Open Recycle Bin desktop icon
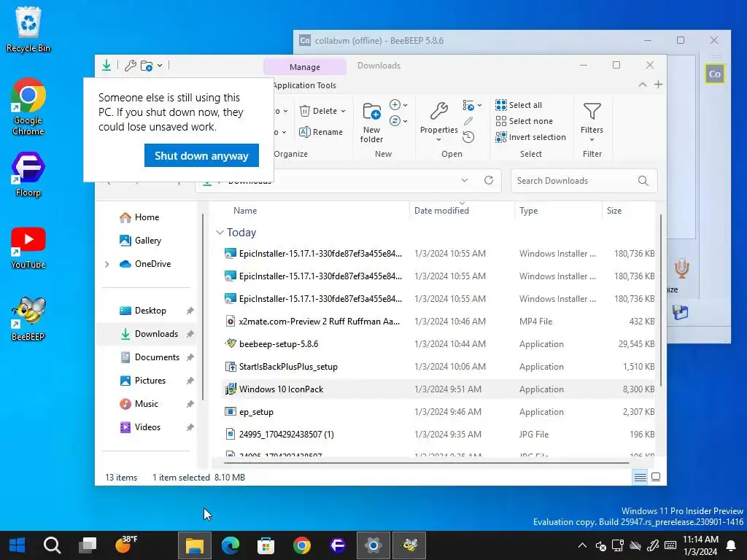Viewport: 747px width, 560px height. click(x=28, y=29)
